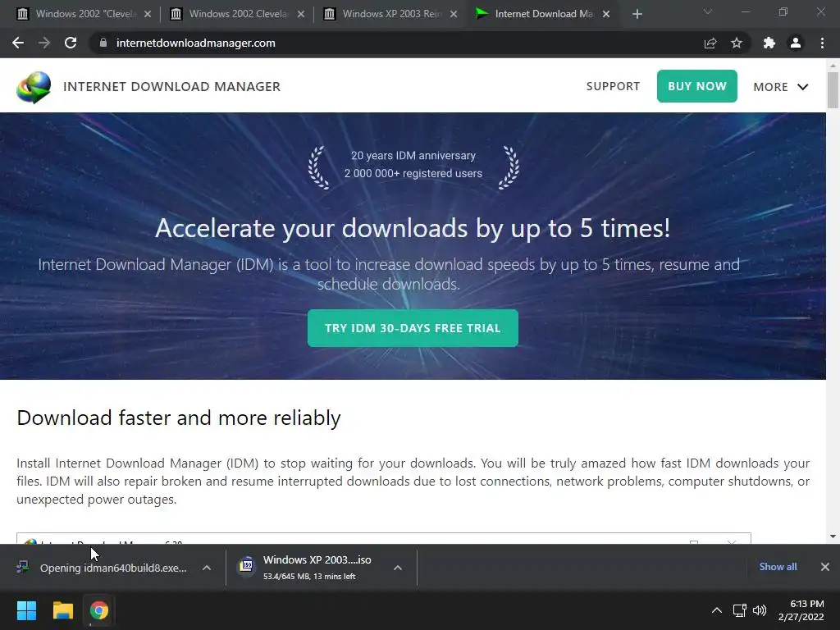This screenshot has width=840, height=630.
Task: Open the Extensions puzzle icon
Action: 769,43
